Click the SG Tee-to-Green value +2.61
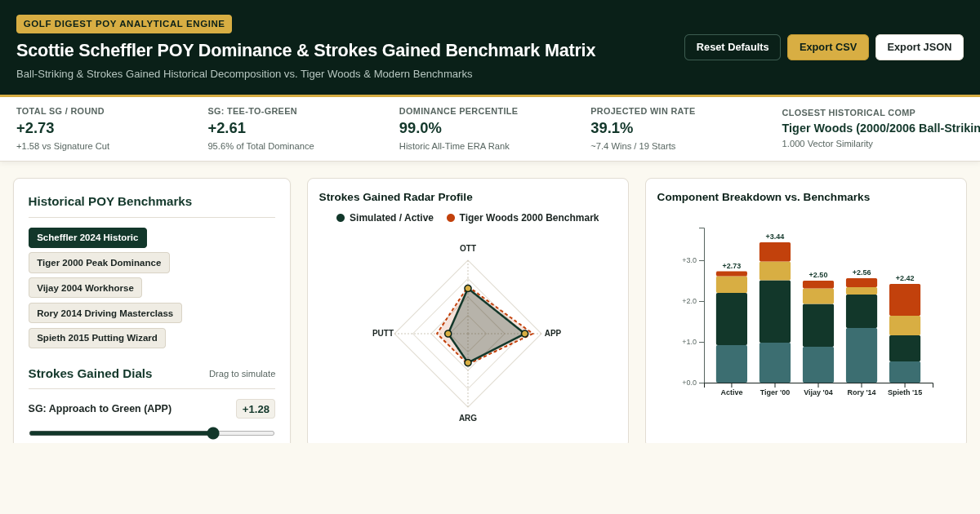 [x=226, y=128]
